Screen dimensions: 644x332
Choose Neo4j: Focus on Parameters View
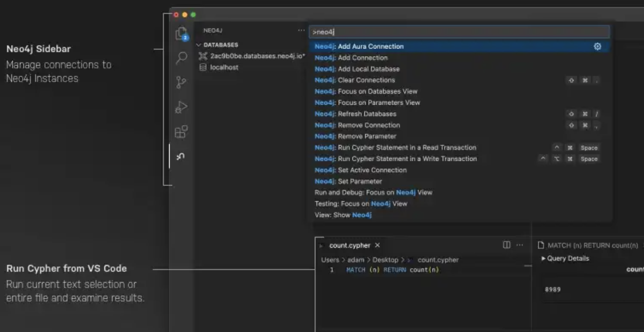(460, 102)
